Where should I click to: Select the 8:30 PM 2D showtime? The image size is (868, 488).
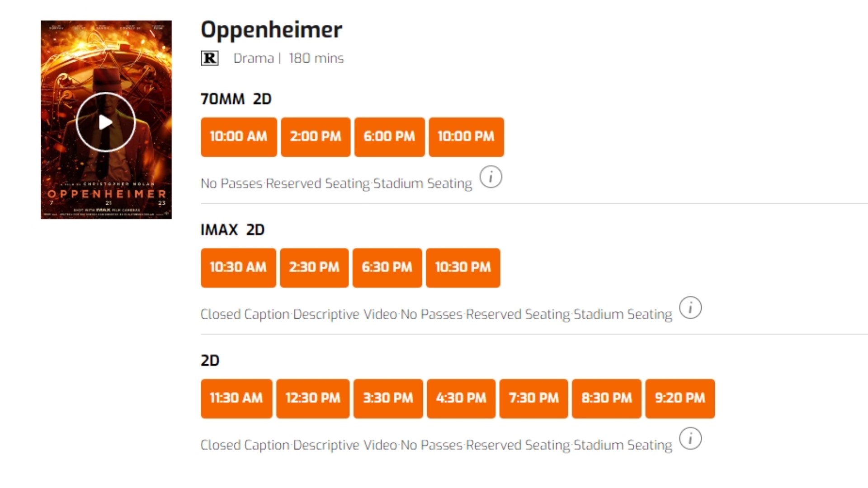606,399
